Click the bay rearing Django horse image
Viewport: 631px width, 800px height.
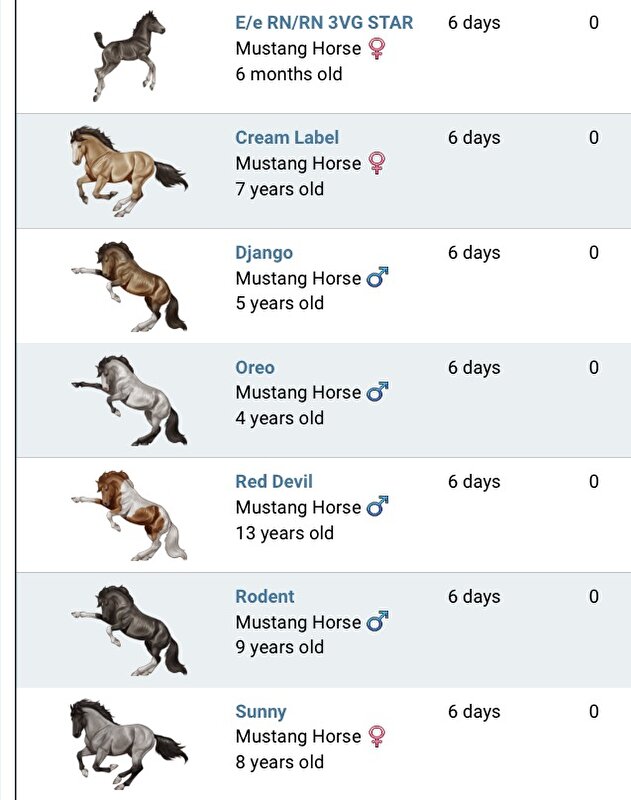click(x=129, y=286)
